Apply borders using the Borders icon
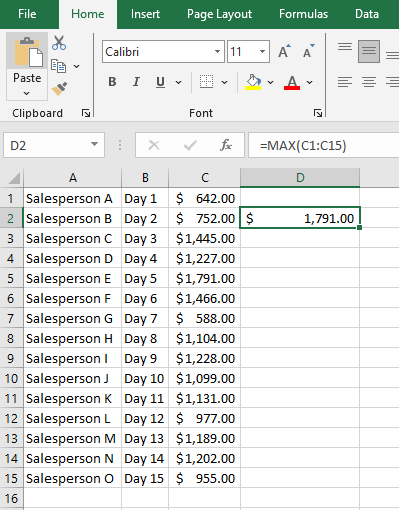Image resolution: width=399 pixels, height=510 pixels. 206,82
